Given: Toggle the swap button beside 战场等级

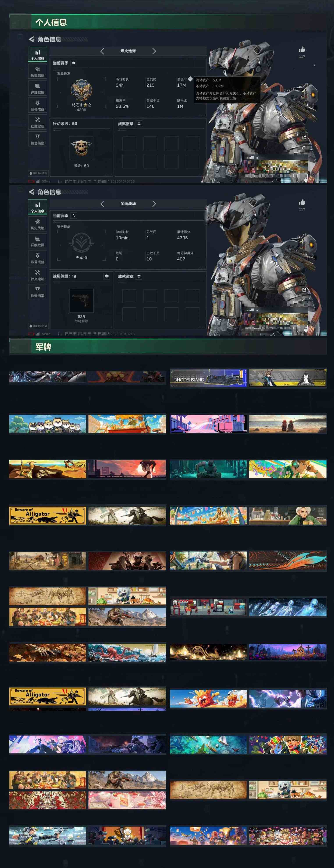Looking at the screenshot, I should [107, 276].
